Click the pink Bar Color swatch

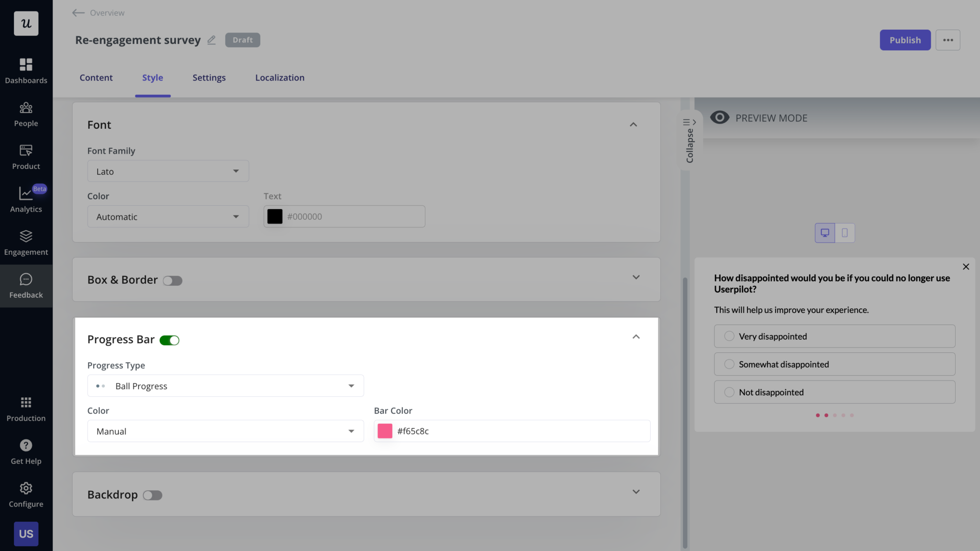click(x=385, y=431)
